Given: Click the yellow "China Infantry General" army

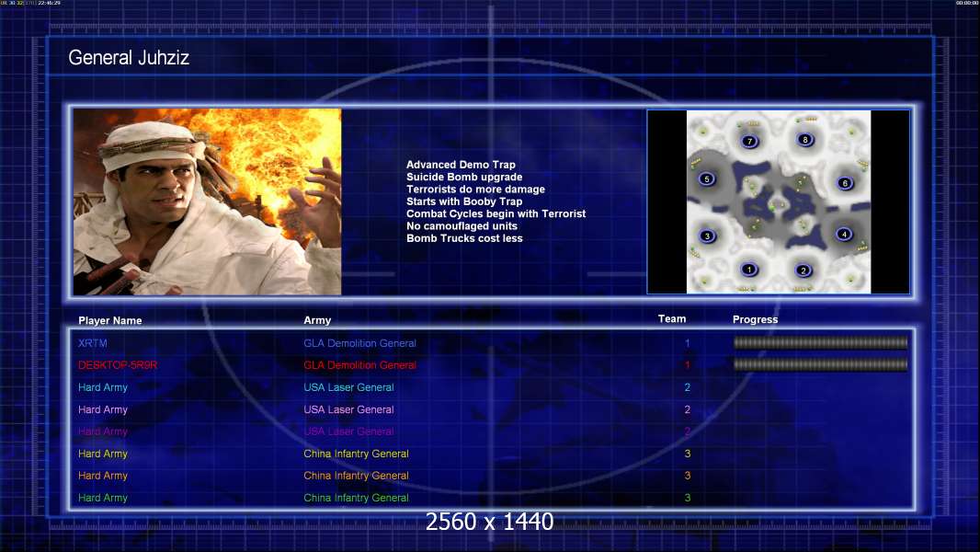Looking at the screenshot, I should point(357,454).
